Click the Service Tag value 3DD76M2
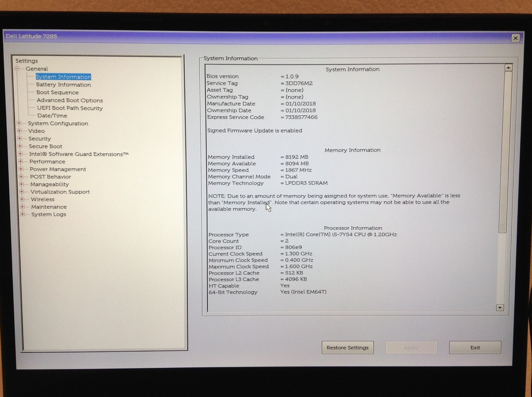The height and width of the screenshot is (397, 532). 299,83
